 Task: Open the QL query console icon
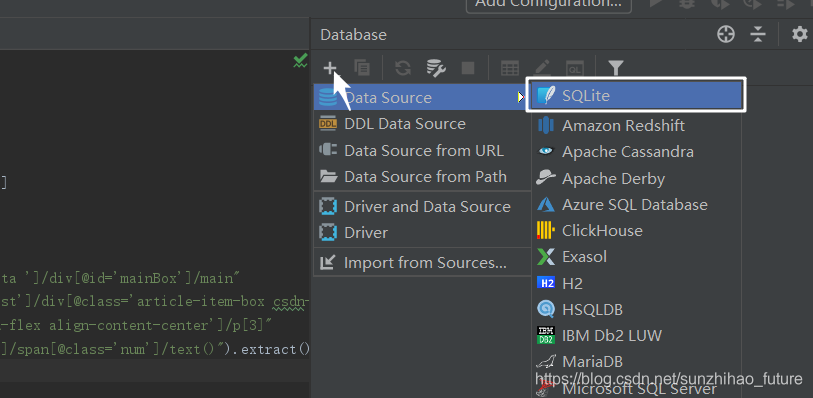[x=574, y=68]
